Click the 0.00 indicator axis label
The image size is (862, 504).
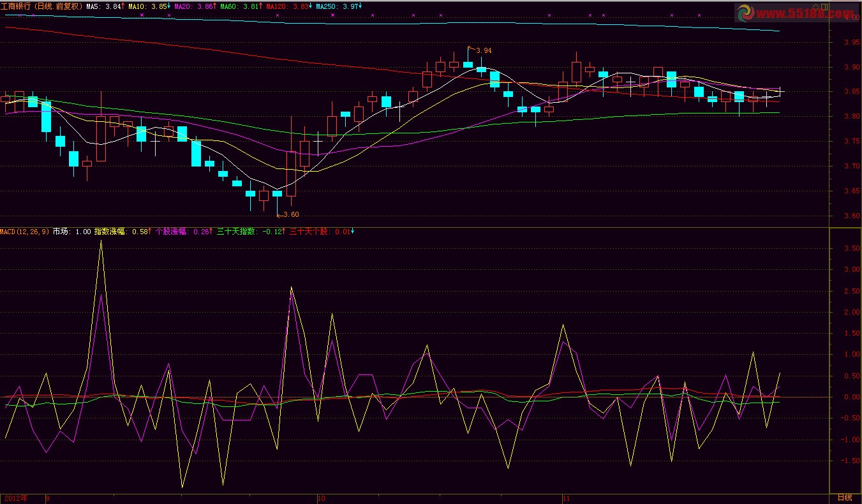pyautogui.click(x=852, y=397)
